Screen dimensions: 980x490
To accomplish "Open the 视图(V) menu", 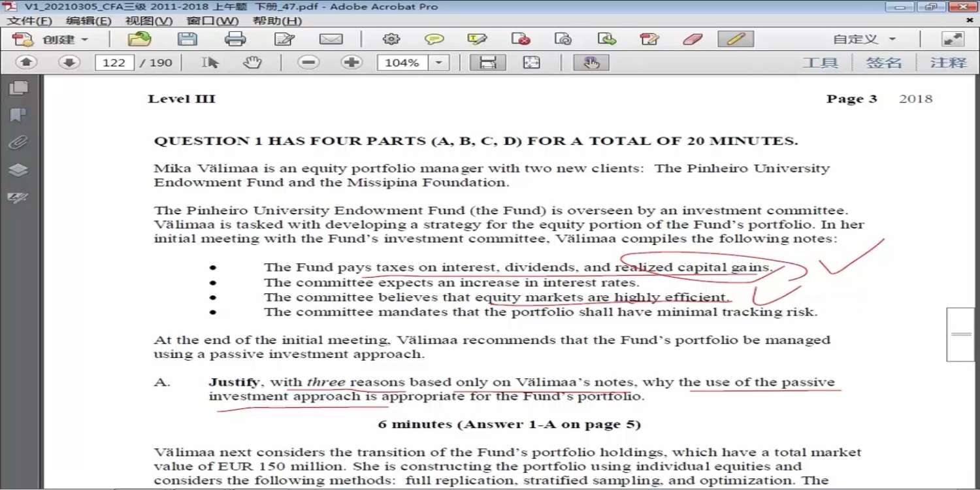I will pyautogui.click(x=149, y=21).
